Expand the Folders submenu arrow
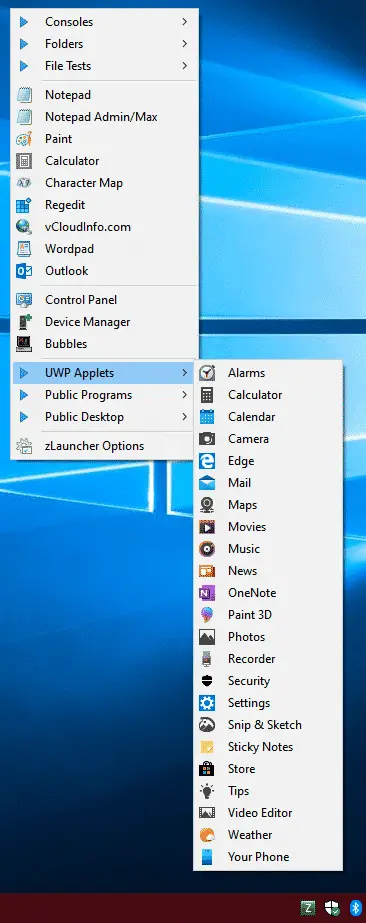Image resolution: width=366 pixels, height=923 pixels. (x=184, y=44)
